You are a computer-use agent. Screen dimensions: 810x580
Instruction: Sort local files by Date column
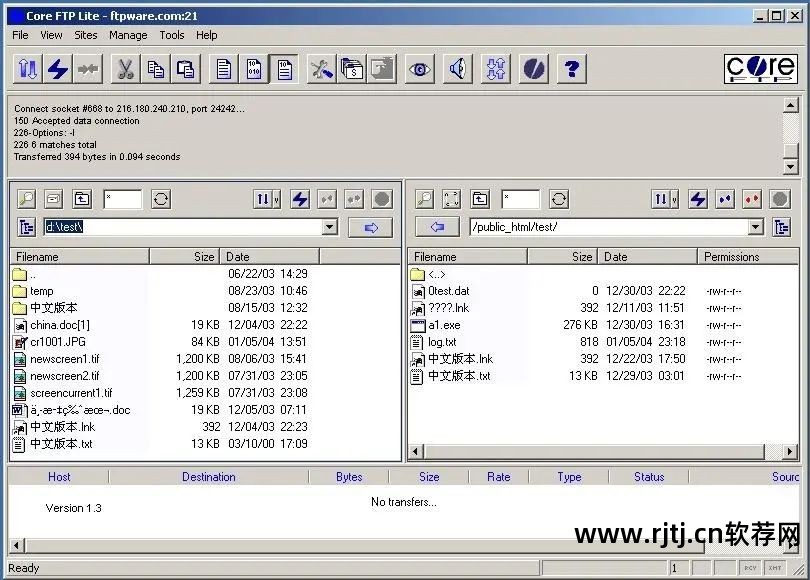point(270,257)
